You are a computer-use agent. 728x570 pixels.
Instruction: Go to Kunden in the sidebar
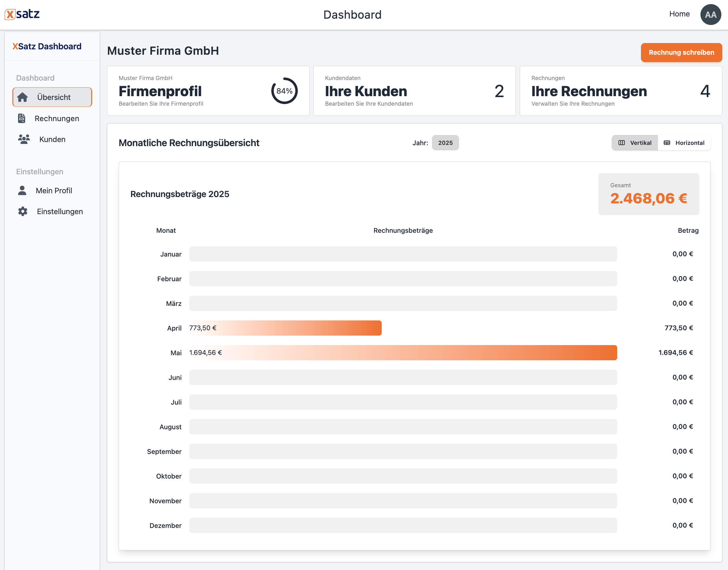[52, 139]
